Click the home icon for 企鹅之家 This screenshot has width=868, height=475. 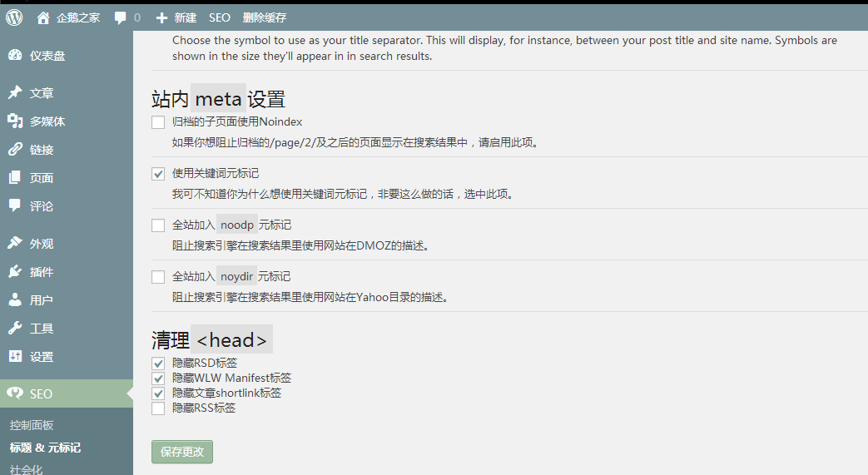pos(43,17)
